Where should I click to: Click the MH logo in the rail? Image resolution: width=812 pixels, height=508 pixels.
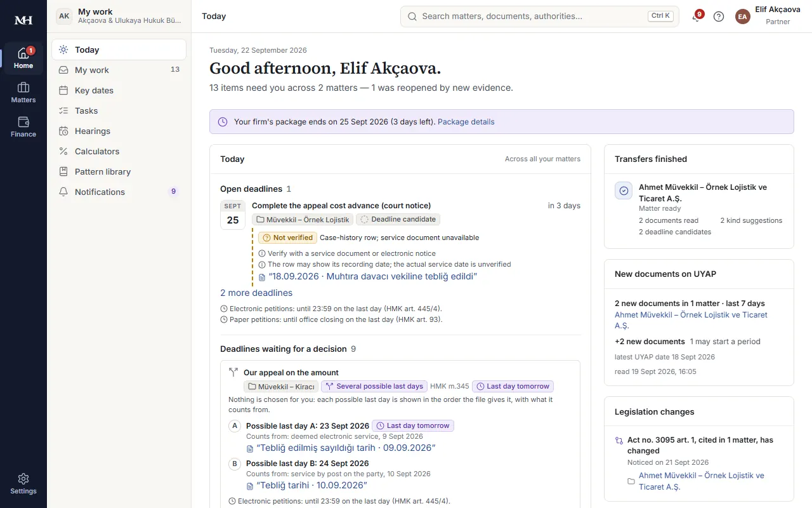23,20
